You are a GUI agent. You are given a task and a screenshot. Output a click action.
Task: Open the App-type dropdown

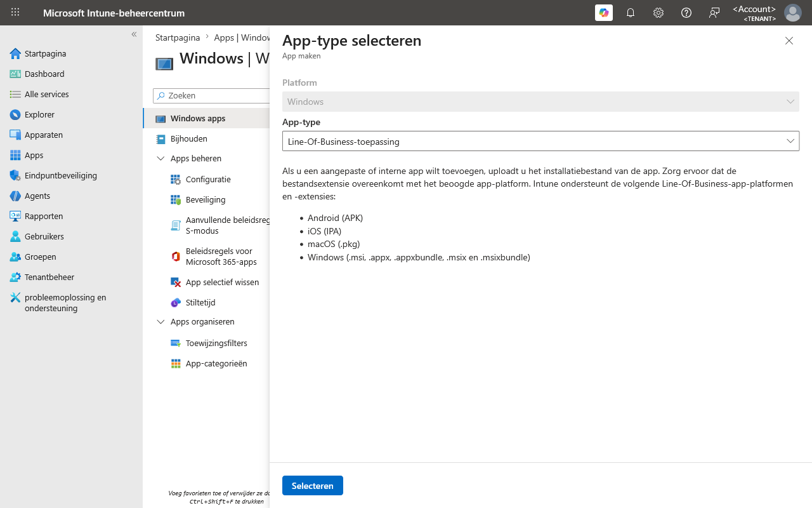pyautogui.click(x=540, y=141)
